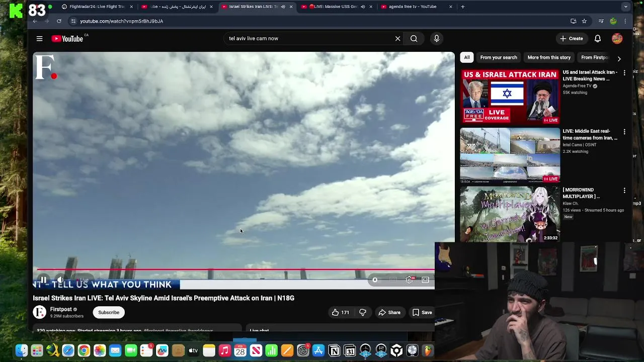Open YouTube notifications bell
The width and height of the screenshot is (644, 362).
pyautogui.click(x=598, y=39)
